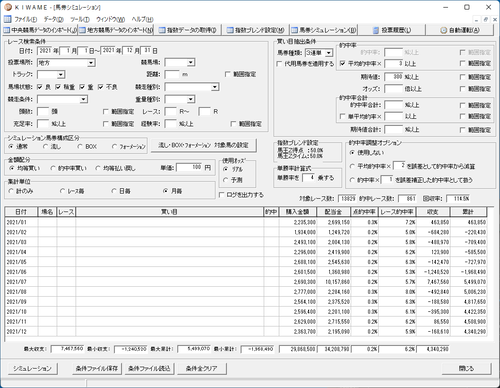Click the 馬券シミュレーション toolbar icon
This screenshot has width=500, height=388.
[x=294, y=30]
